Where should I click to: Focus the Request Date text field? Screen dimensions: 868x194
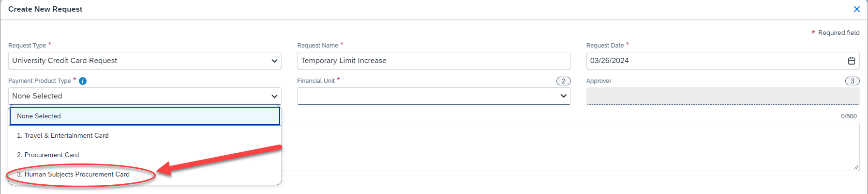tap(716, 61)
